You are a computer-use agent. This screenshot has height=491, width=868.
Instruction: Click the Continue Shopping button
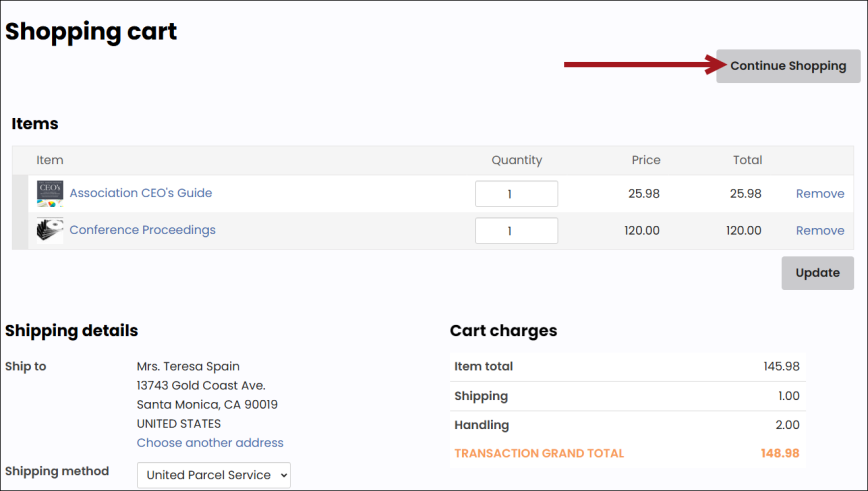[x=788, y=66]
